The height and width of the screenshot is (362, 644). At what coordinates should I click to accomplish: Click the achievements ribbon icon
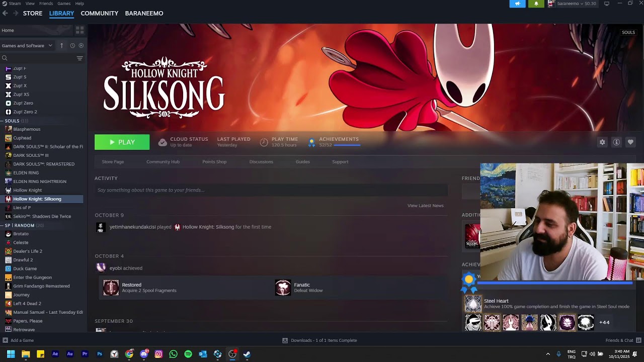[311, 143]
